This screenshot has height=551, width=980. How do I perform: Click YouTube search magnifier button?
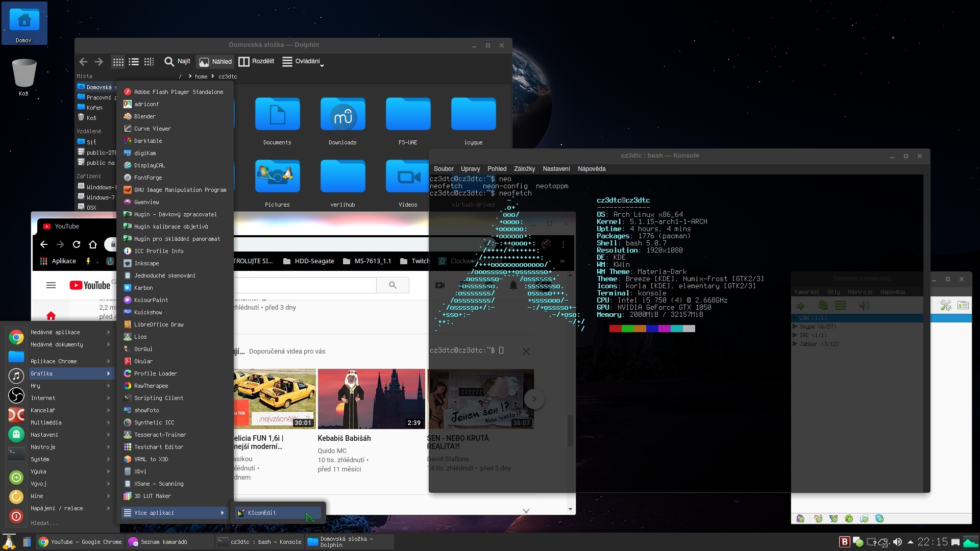coord(393,285)
